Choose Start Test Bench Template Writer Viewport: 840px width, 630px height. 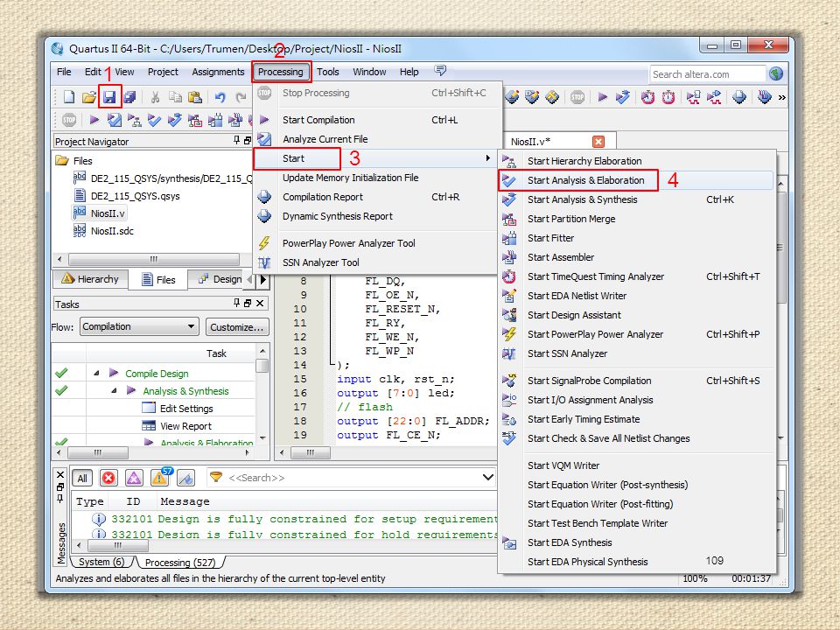click(x=637, y=523)
